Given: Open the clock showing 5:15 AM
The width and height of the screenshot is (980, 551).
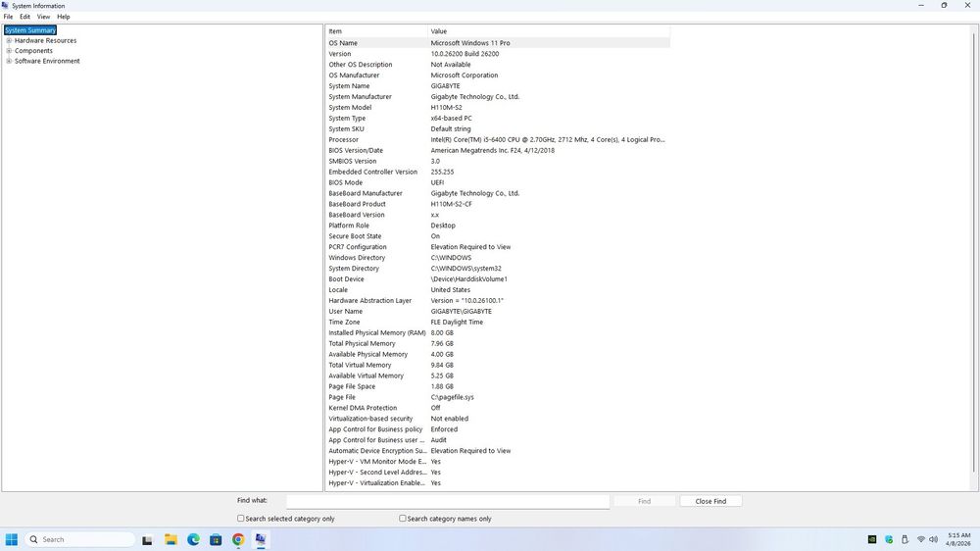Looking at the screenshot, I should pos(958,539).
